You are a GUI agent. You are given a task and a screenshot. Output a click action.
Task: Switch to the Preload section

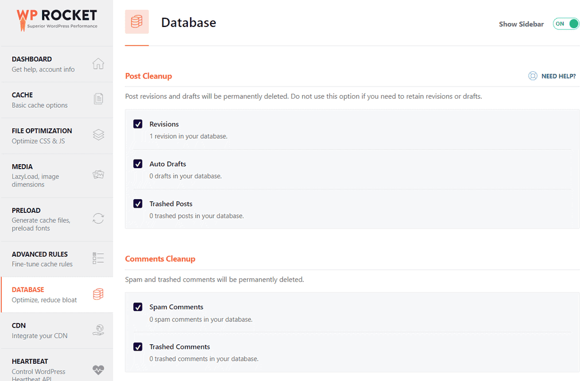(x=57, y=220)
